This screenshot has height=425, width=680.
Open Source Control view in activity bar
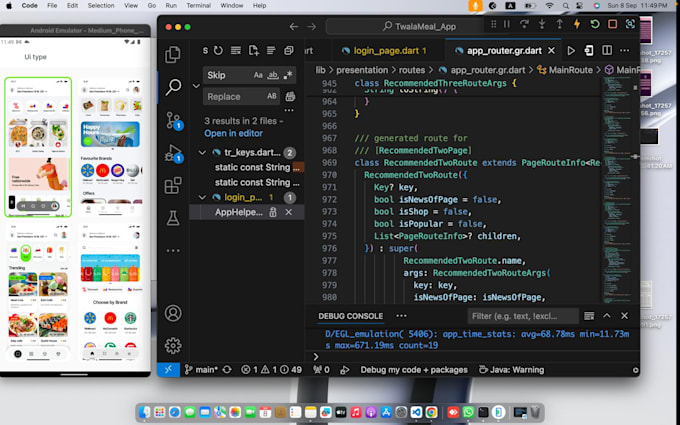(173, 120)
